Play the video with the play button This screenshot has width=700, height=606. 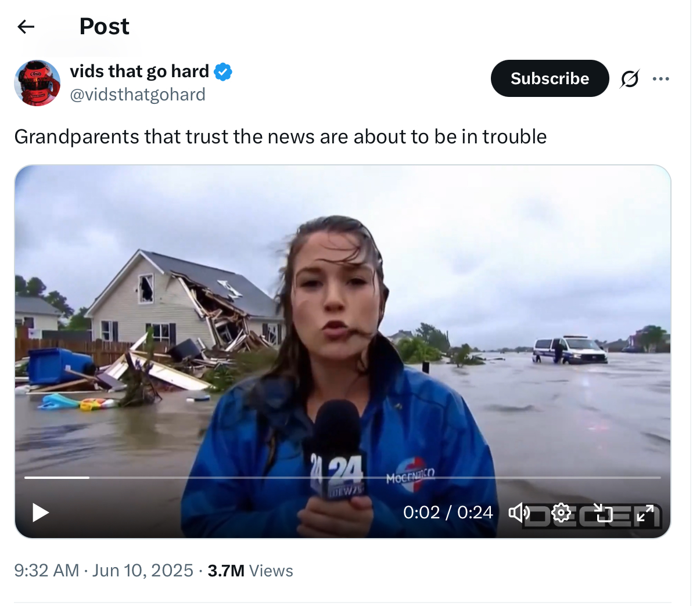[x=40, y=513]
